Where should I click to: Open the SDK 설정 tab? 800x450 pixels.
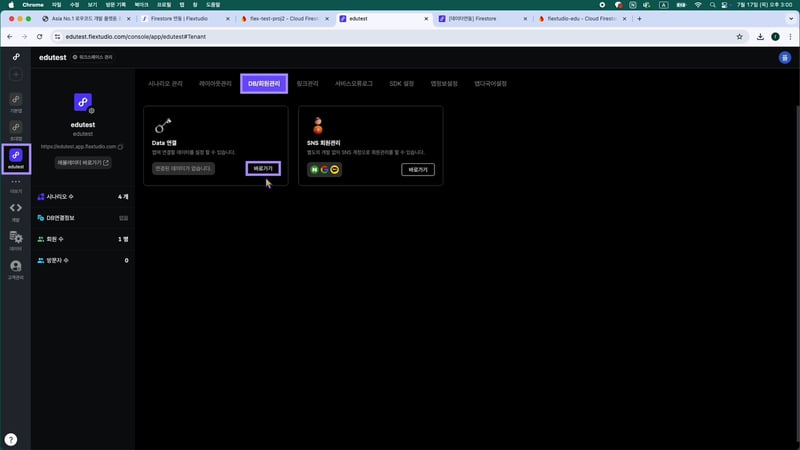[402, 84]
